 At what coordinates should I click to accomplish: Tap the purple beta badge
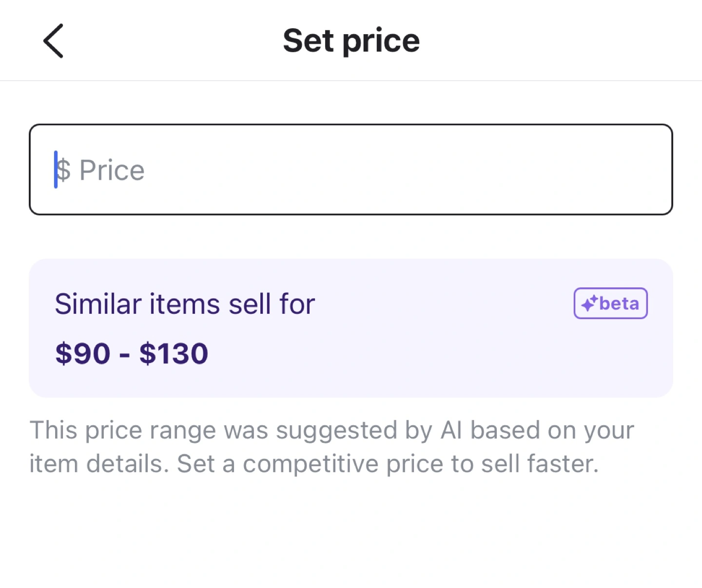coord(610,303)
